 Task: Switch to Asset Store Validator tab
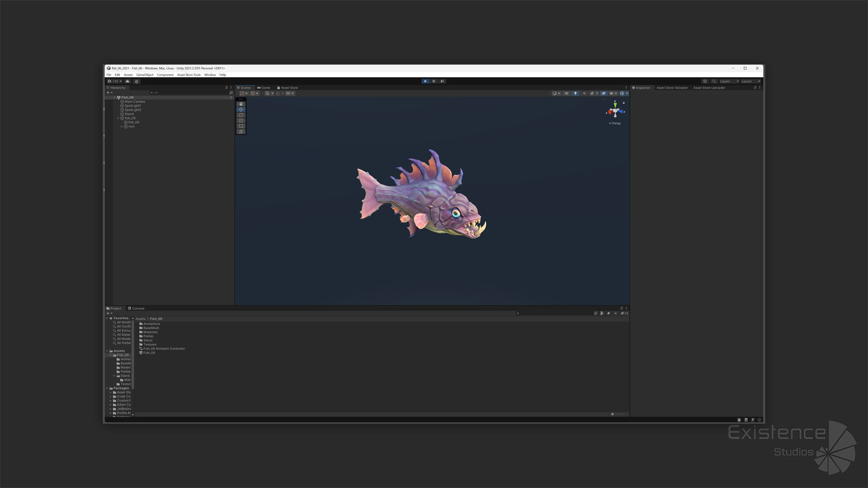(x=672, y=88)
